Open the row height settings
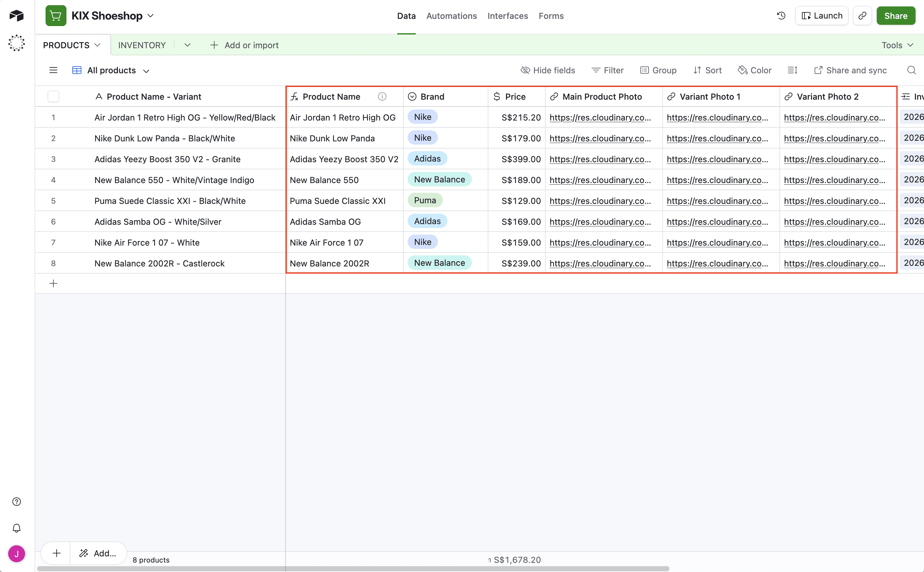924x572 pixels. (792, 70)
